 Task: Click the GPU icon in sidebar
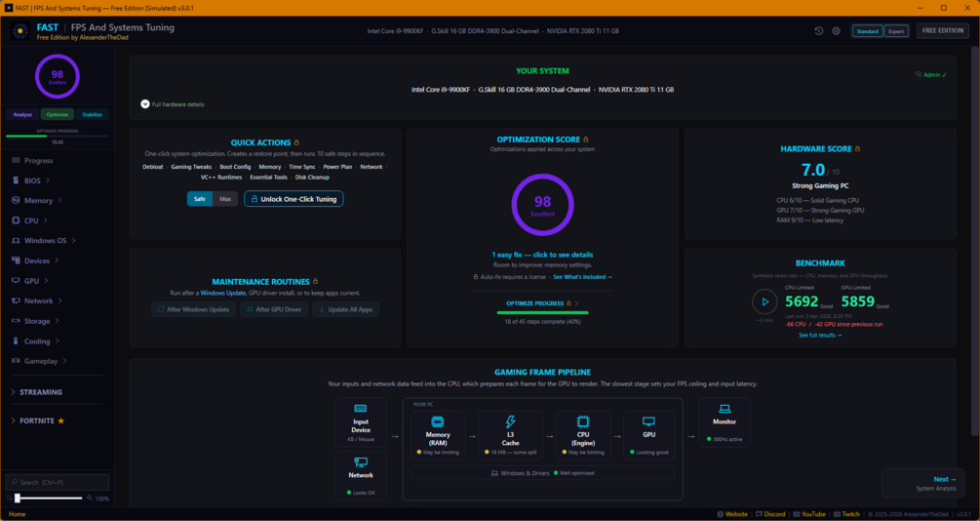click(x=16, y=281)
